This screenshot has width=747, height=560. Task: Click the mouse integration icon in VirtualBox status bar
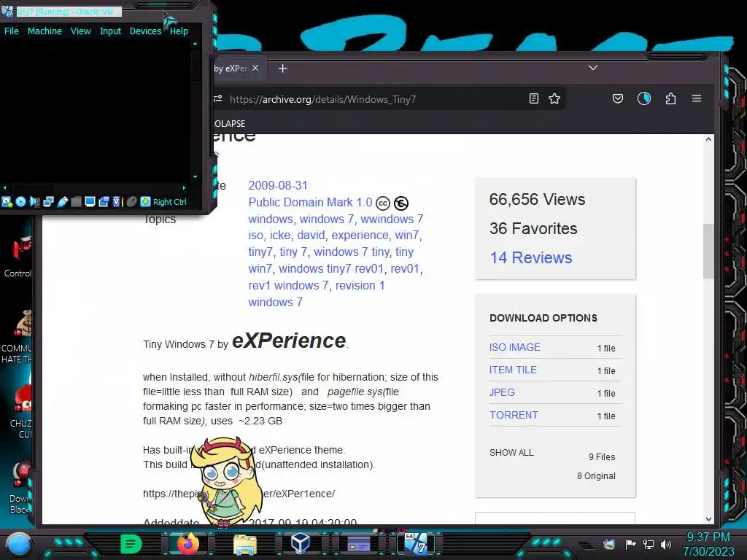pos(132,202)
